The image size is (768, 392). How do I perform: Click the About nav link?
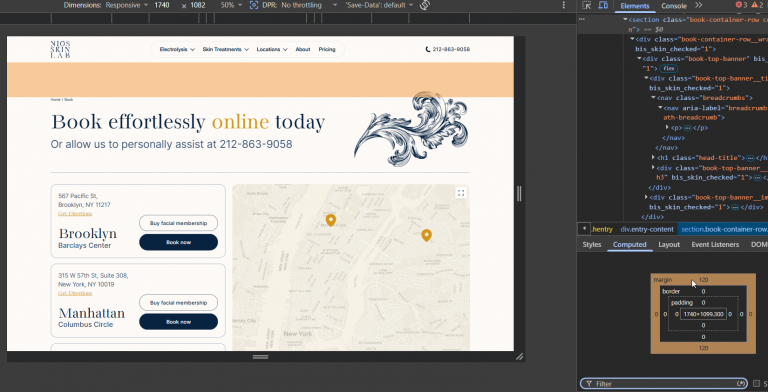point(303,49)
